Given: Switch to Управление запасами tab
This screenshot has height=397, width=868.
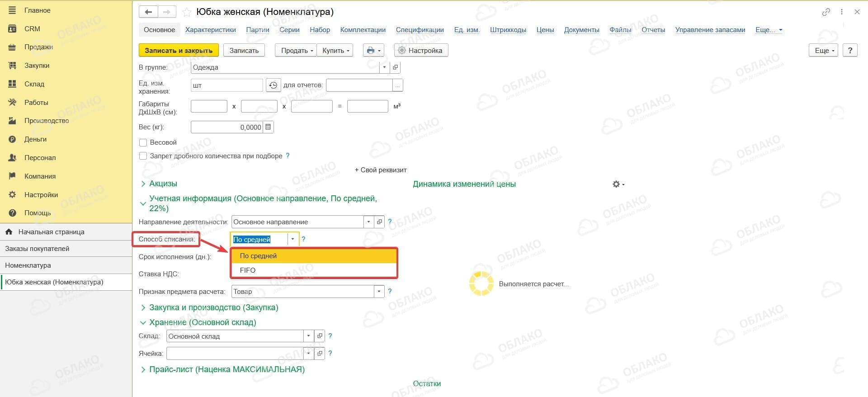Looking at the screenshot, I should (x=710, y=30).
